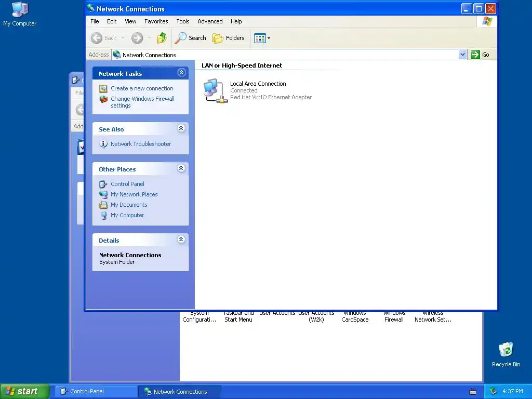Open the File menu
The height and width of the screenshot is (399, 532).
[95, 21]
